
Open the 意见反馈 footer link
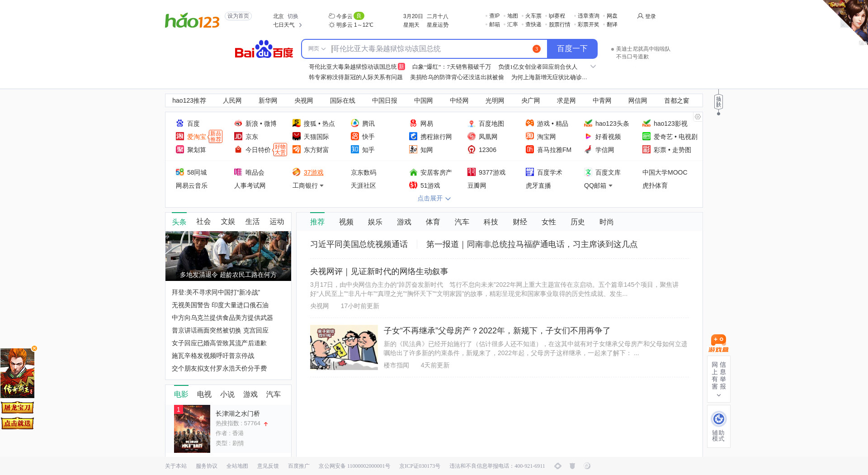(268, 466)
